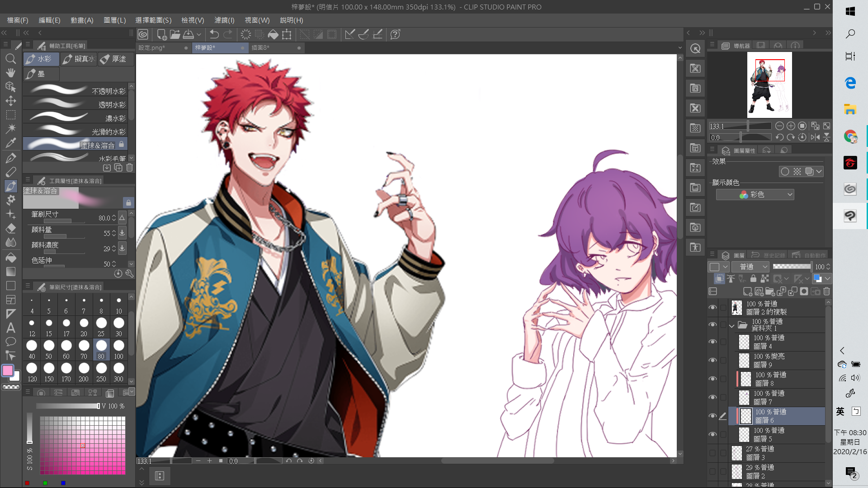Hide the 圖層 9 layer
Image resolution: width=868 pixels, height=488 pixels.
(x=712, y=360)
